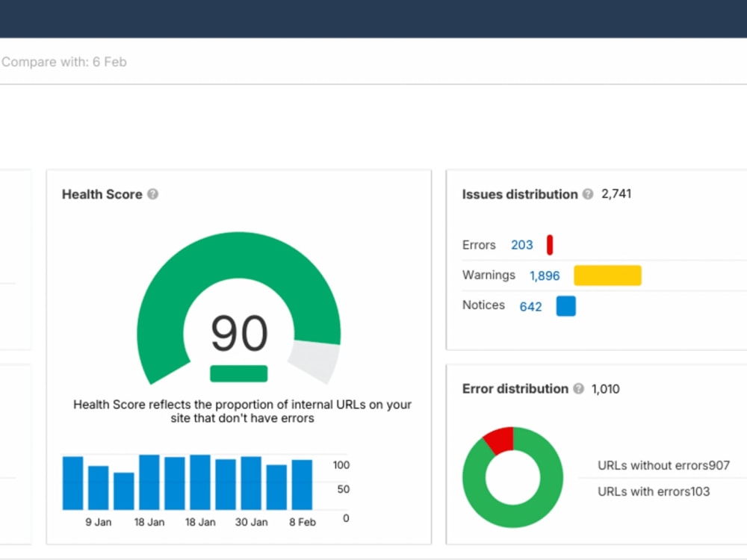The width and height of the screenshot is (747, 560).
Task: Open the 1,896 warnings link
Action: pyautogui.click(x=545, y=276)
